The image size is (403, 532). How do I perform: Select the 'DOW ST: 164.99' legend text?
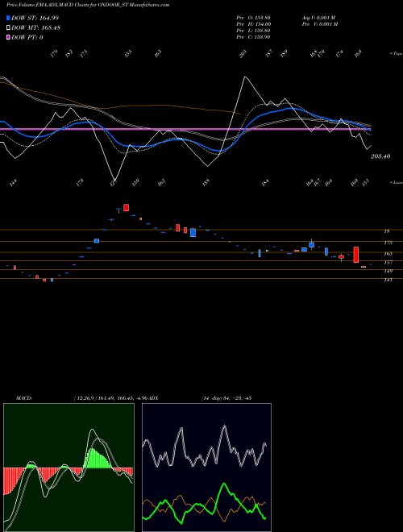click(35, 18)
